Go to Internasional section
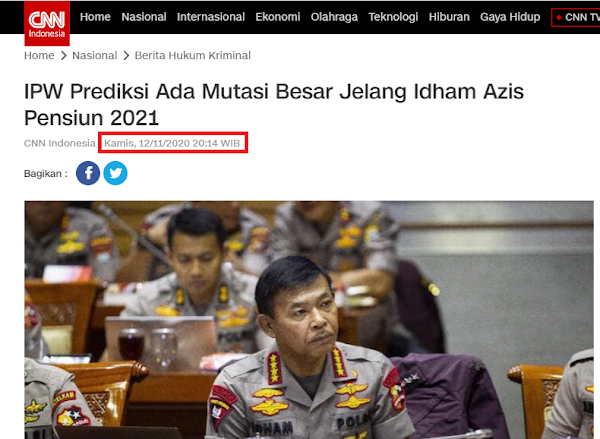Screen dimensions: 600x439 click(x=211, y=17)
